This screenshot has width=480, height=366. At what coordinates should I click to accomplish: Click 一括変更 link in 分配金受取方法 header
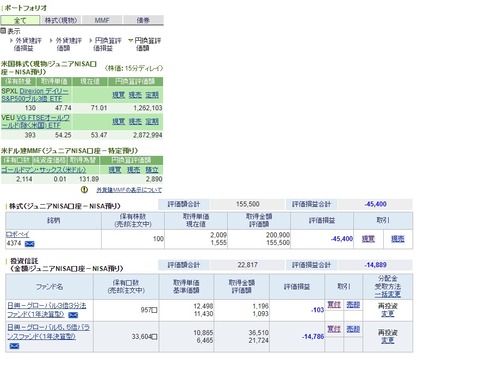pyautogui.click(x=387, y=295)
